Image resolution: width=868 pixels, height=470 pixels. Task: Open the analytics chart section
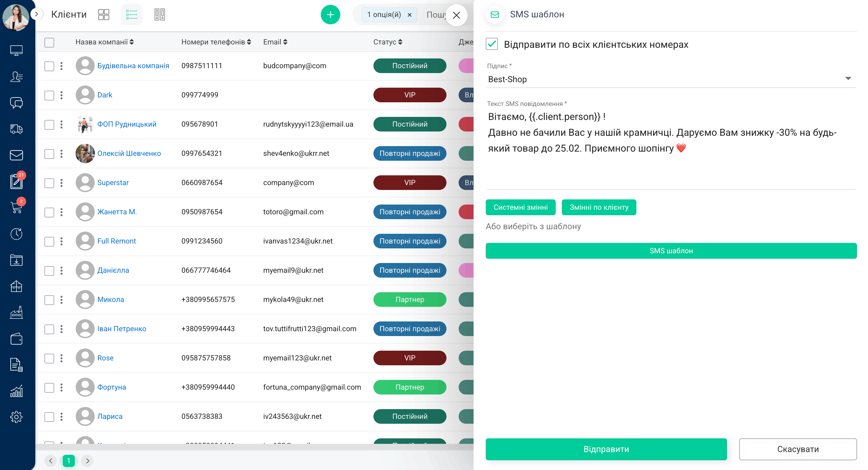pyautogui.click(x=16, y=391)
